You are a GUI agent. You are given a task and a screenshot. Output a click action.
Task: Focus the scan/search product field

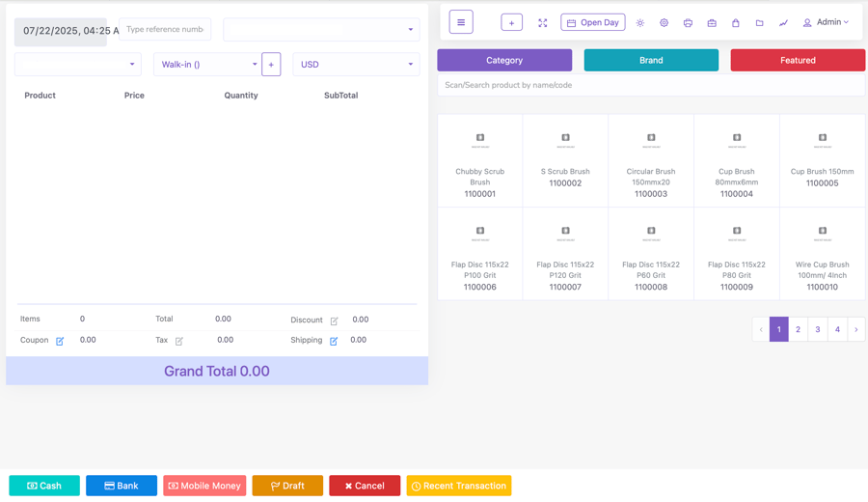pyautogui.click(x=651, y=85)
